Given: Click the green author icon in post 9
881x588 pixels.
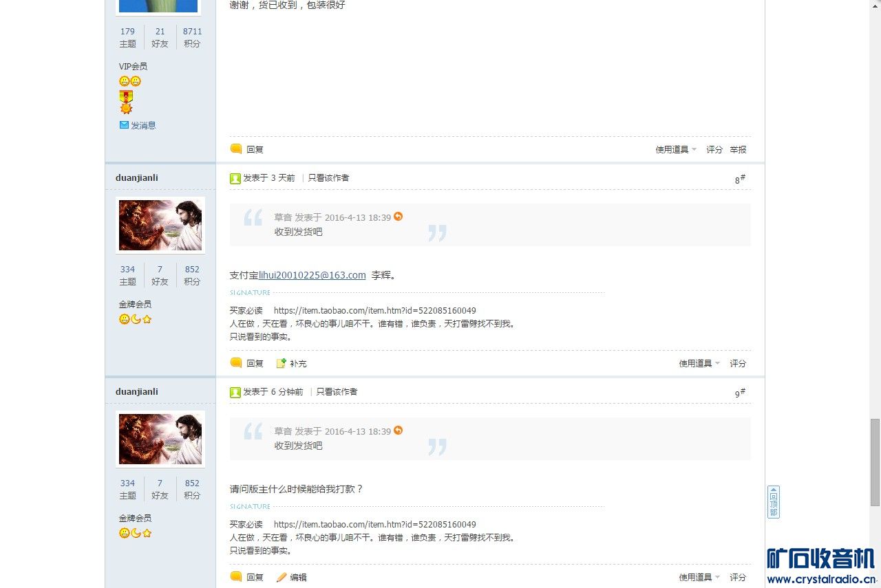Looking at the screenshot, I should (235, 392).
